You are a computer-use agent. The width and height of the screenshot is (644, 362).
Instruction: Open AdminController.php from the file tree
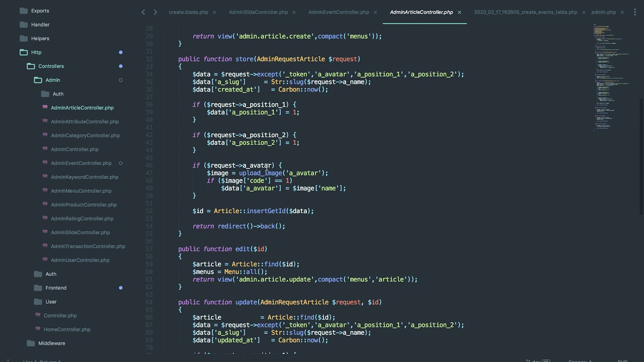point(74,149)
